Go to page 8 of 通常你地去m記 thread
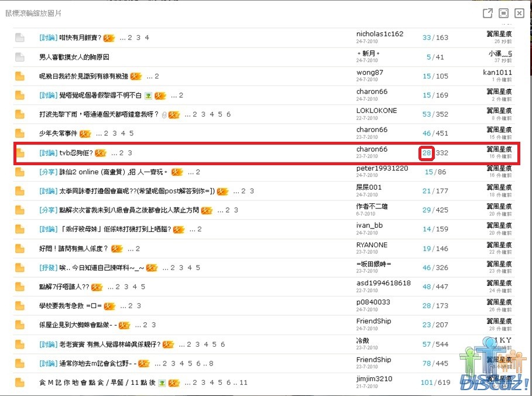 point(211,364)
